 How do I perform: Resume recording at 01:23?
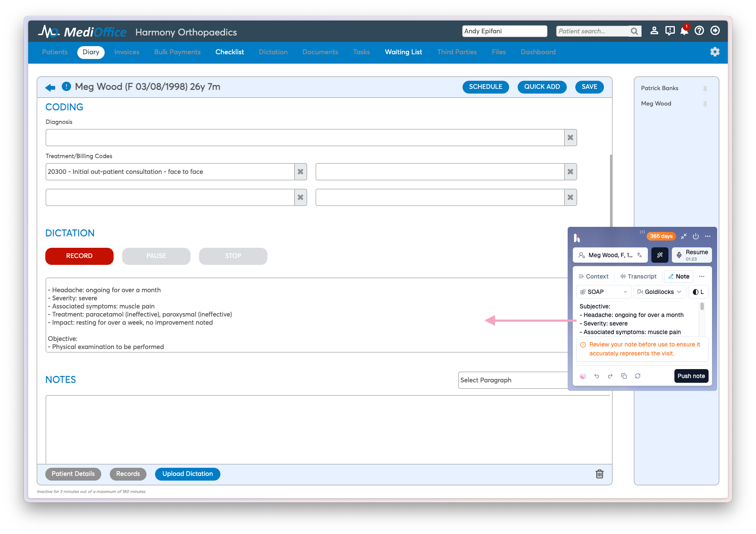[x=692, y=255]
